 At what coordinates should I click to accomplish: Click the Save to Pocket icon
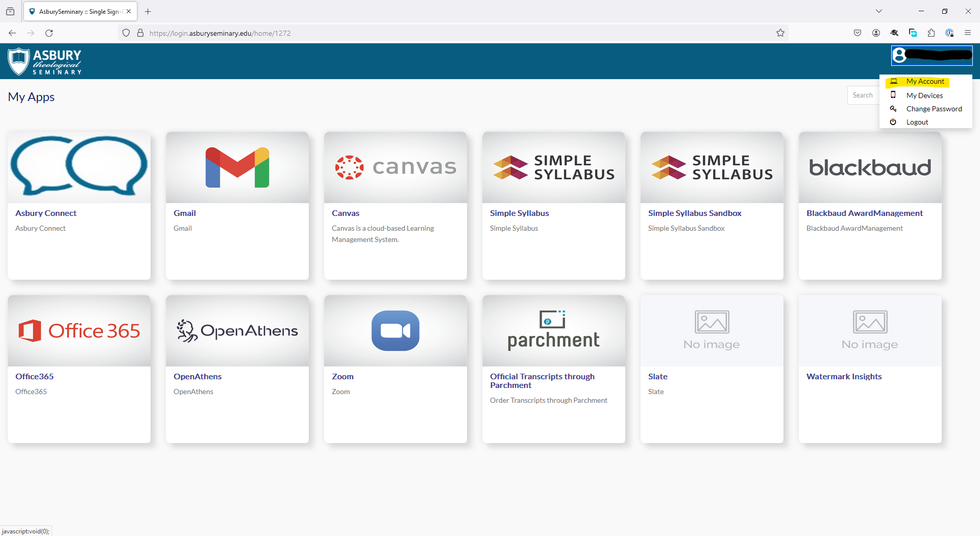click(x=857, y=33)
